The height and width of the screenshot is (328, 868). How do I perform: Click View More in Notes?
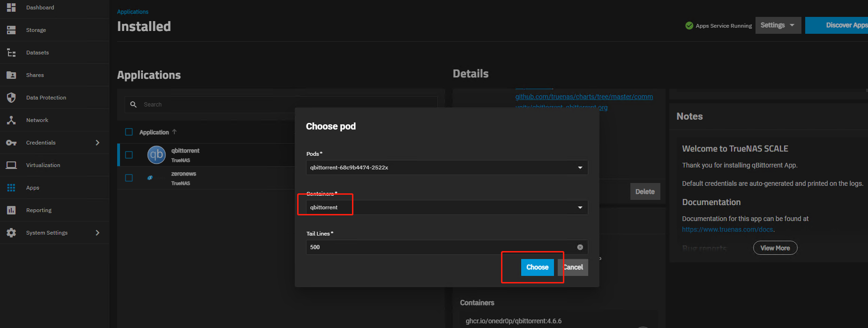coord(775,248)
